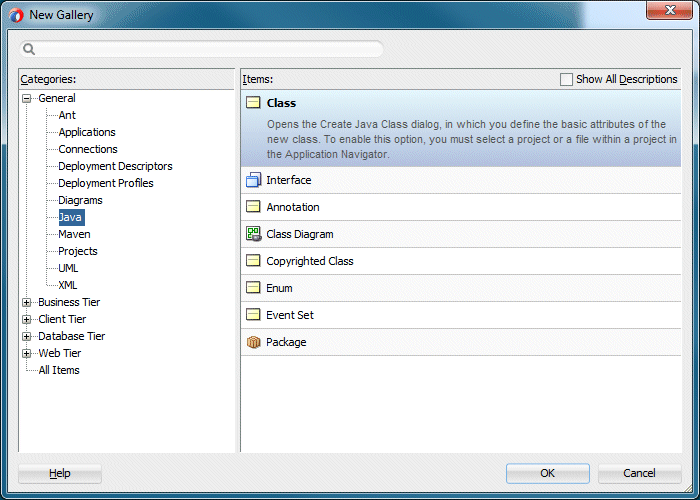The image size is (700, 500).
Task: Select the Copyrighted Class item
Action: point(461,261)
